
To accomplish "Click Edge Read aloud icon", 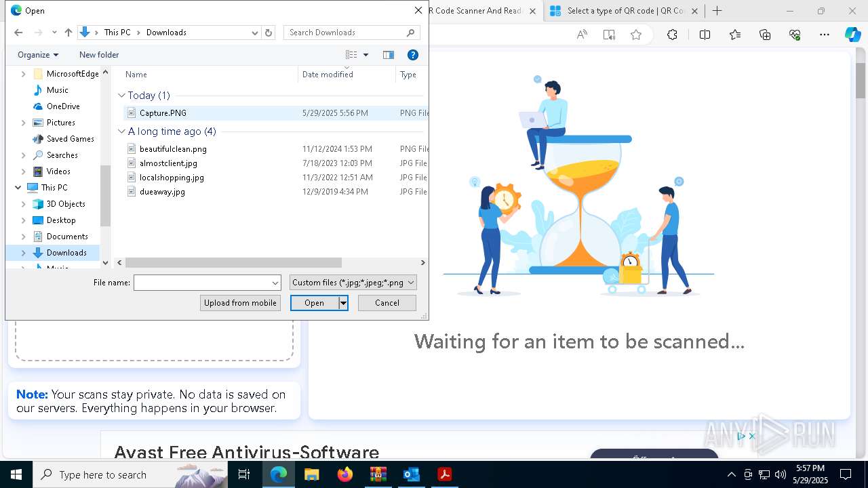I will click(x=582, y=35).
